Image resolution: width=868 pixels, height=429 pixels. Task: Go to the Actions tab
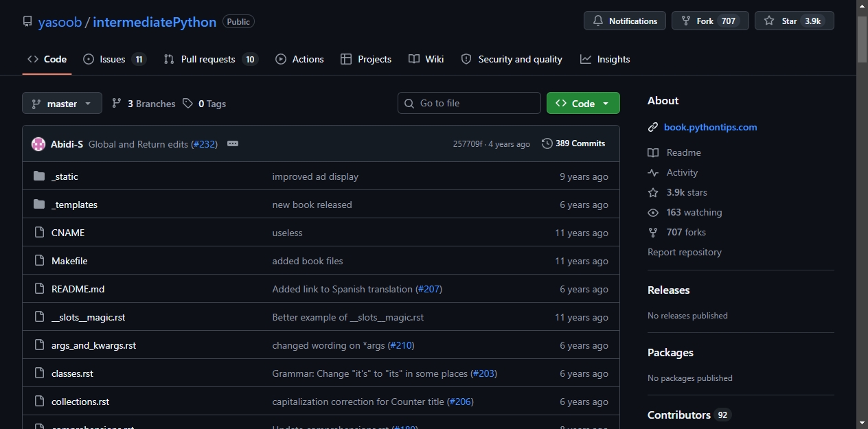coord(299,59)
